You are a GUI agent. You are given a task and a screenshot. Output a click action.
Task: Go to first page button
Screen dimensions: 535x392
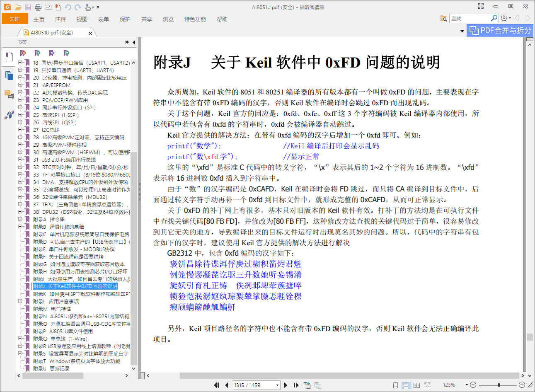(x=216, y=385)
